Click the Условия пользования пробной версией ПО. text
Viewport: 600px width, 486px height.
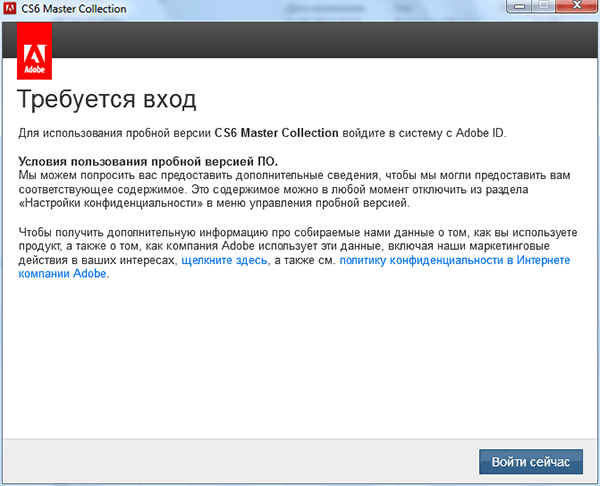[x=148, y=161]
